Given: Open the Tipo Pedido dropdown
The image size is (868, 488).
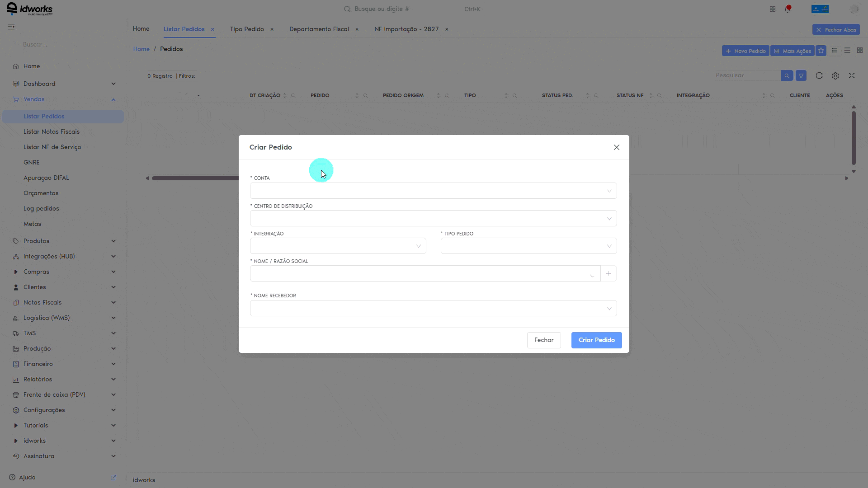Looking at the screenshot, I should pos(528,246).
